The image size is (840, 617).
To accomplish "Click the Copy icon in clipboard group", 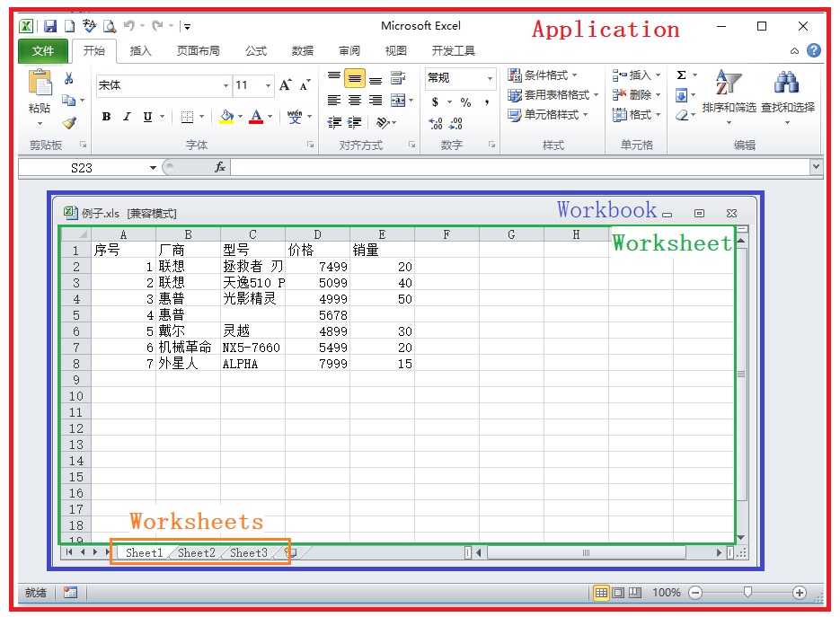I will point(68,101).
